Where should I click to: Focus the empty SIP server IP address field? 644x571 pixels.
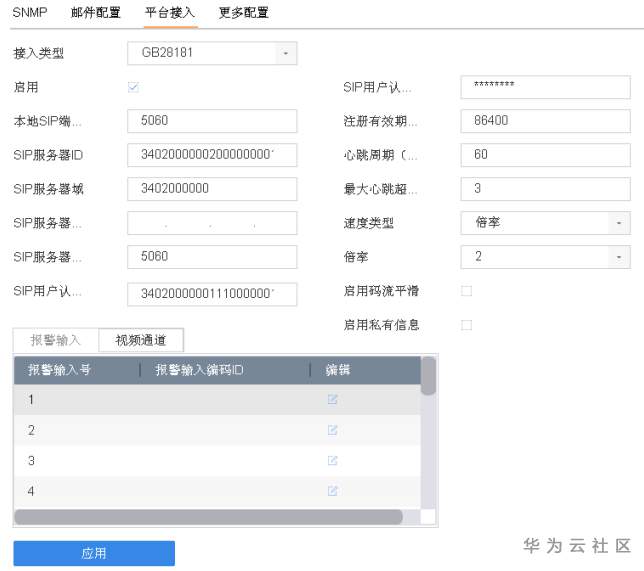(212, 223)
